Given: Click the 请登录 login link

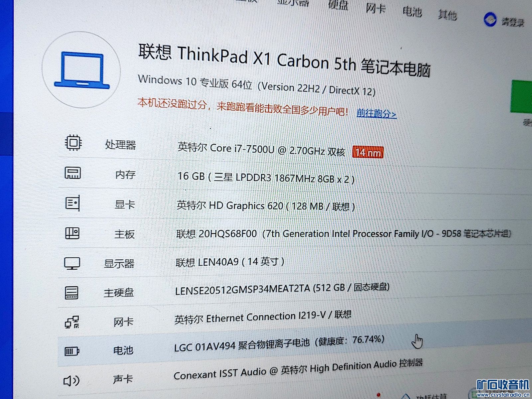Looking at the screenshot, I should [513, 22].
